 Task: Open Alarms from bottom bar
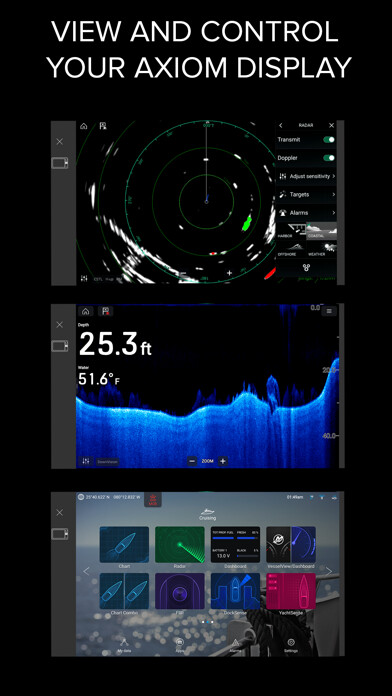coord(235,645)
